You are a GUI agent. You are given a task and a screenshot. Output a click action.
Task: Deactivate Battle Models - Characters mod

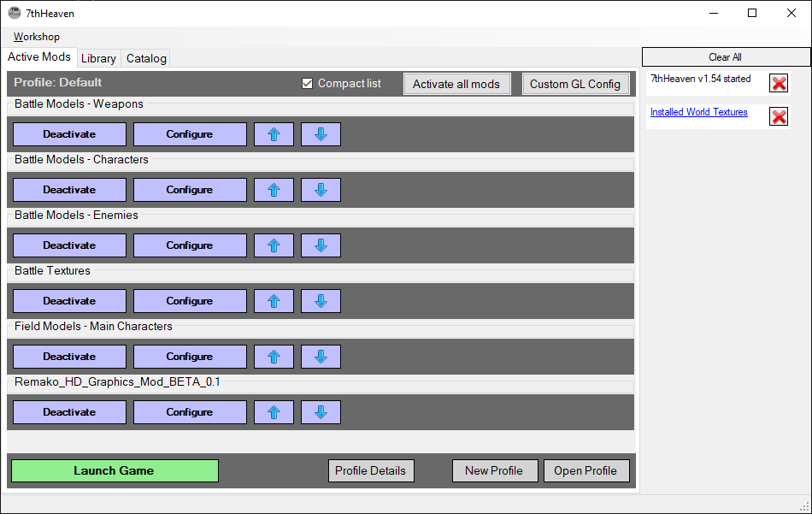coord(69,190)
